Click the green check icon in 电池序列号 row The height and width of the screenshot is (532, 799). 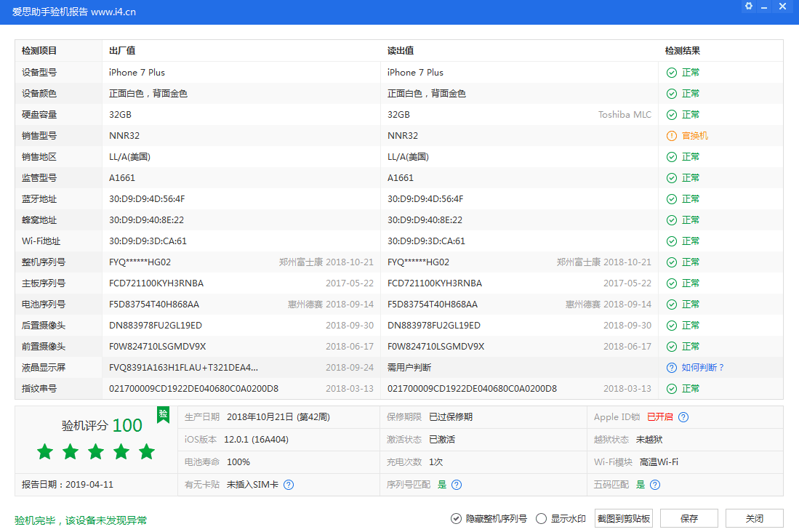pyautogui.click(x=672, y=305)
